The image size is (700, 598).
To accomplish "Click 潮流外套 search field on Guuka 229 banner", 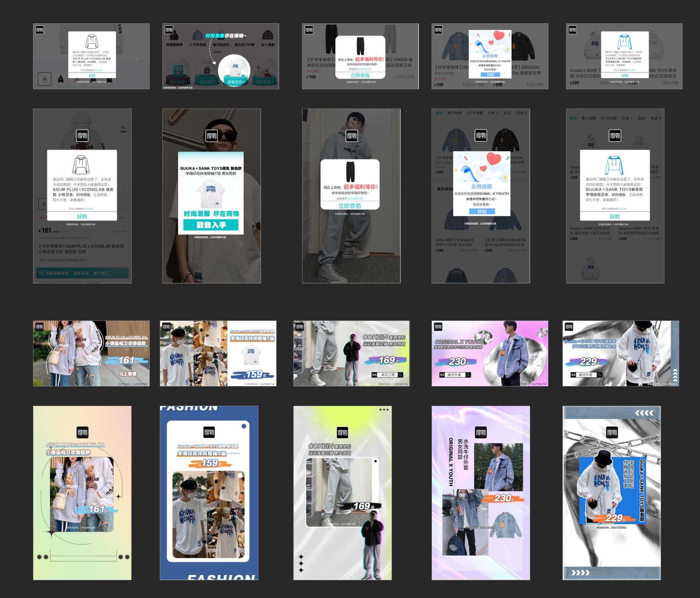I will [x=586, y=375].
